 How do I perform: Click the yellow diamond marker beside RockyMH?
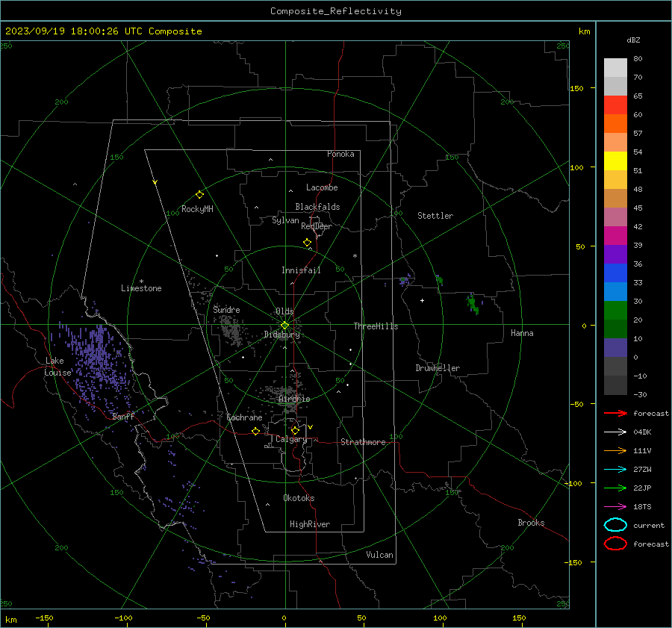pyautogui.click(x=199, y=195)
